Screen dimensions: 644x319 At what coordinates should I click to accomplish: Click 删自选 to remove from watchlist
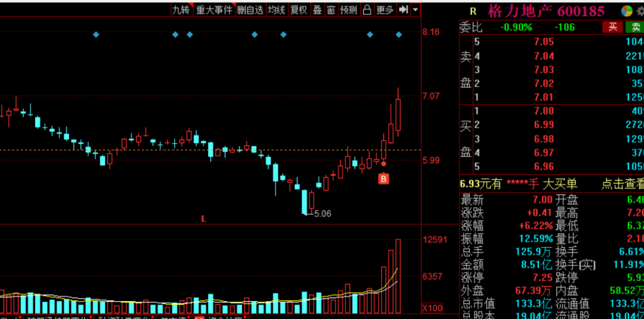[x=250, y=10]
